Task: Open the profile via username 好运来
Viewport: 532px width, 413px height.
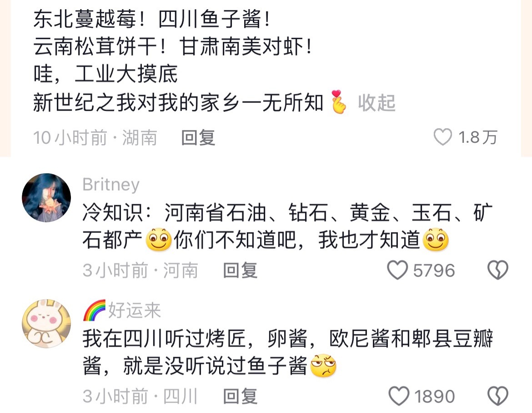Action: pos(134,310)
